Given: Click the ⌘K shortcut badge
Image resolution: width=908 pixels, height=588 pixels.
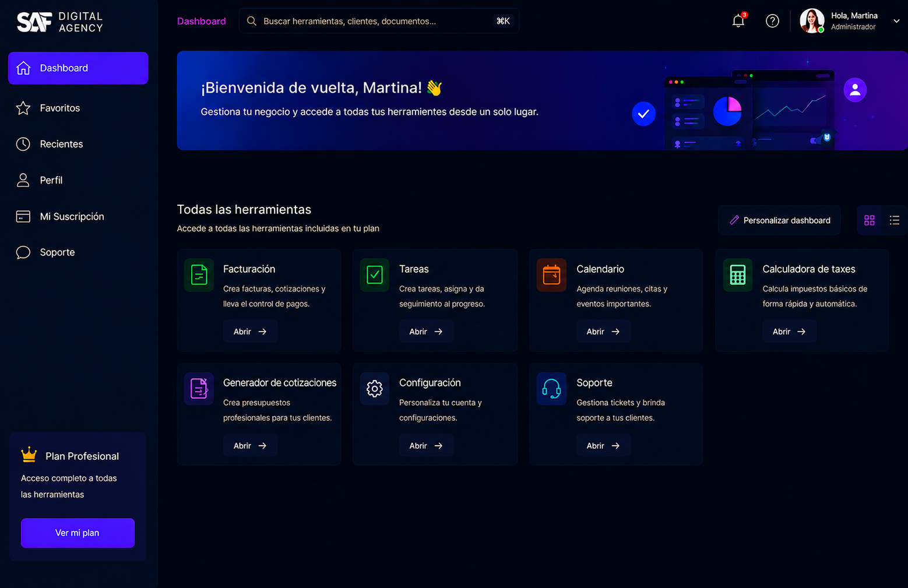Looking at the screenshot, I should [x=503, y=21].
